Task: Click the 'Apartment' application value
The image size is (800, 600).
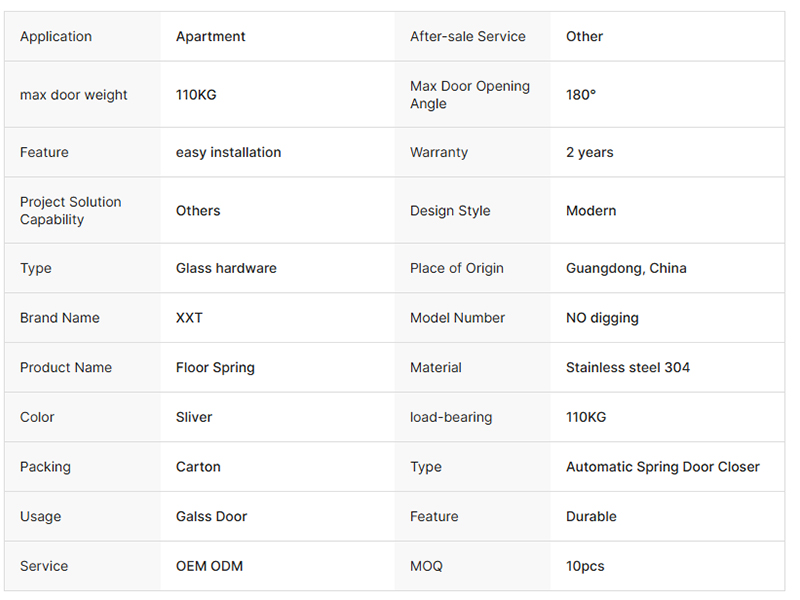Action: coord(210,37)
